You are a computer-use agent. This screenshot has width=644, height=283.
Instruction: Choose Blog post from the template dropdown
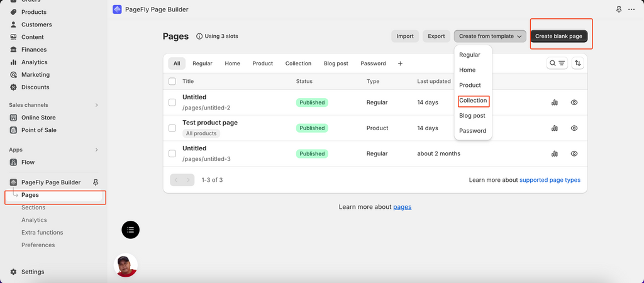pyautogui.click(x=473, y=116)
